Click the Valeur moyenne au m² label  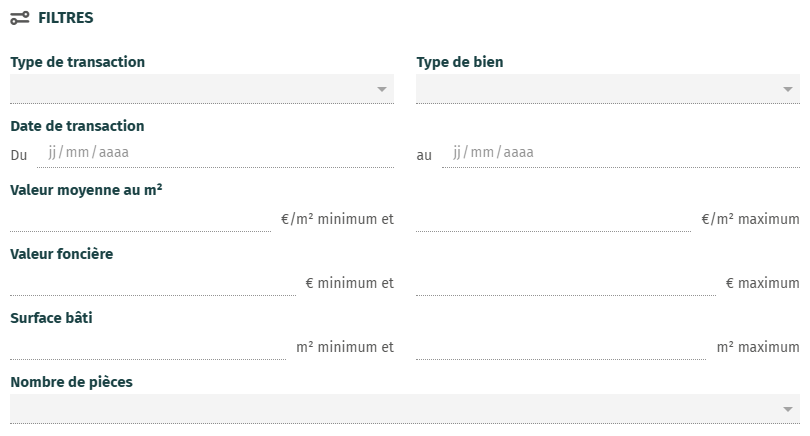click(x=86, y=190)
